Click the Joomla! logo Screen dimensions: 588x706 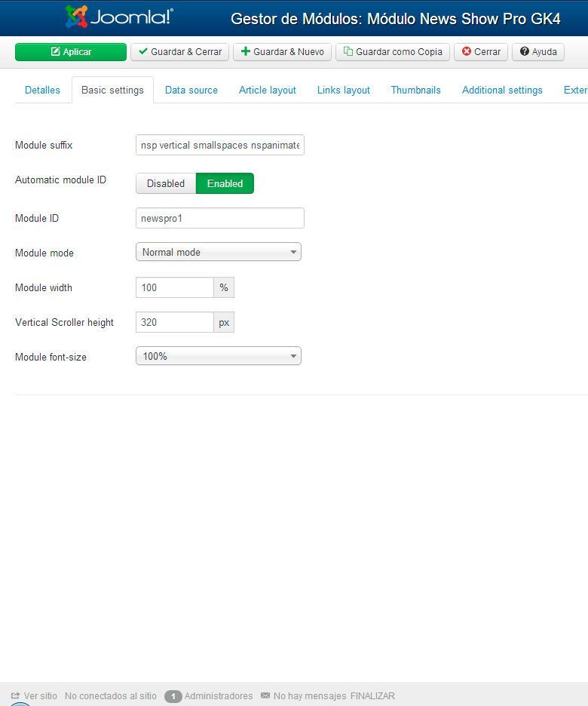point(119,17)
